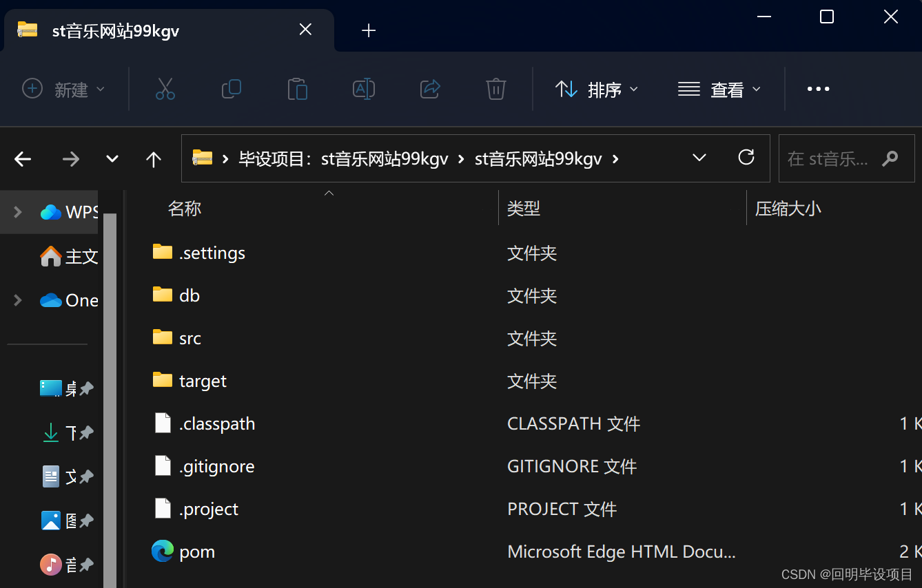
Task: Open the 排序 (Sort) dropdown
Action: 597,89
